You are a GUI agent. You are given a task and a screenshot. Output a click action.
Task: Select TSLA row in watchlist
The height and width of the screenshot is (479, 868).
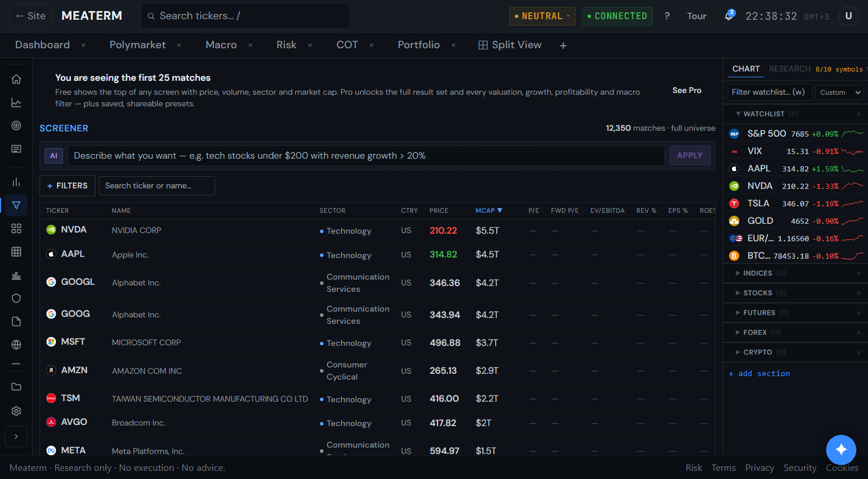tap(795, 203)
